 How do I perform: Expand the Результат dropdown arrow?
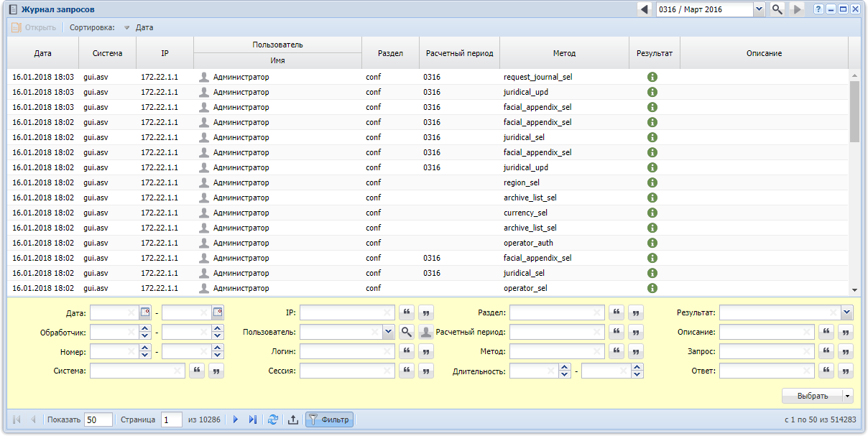pyautogui.click(x=846, y=312)
